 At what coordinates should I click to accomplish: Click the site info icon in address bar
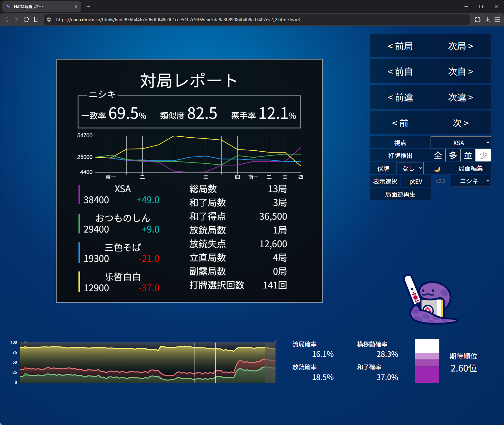(49, 20)
